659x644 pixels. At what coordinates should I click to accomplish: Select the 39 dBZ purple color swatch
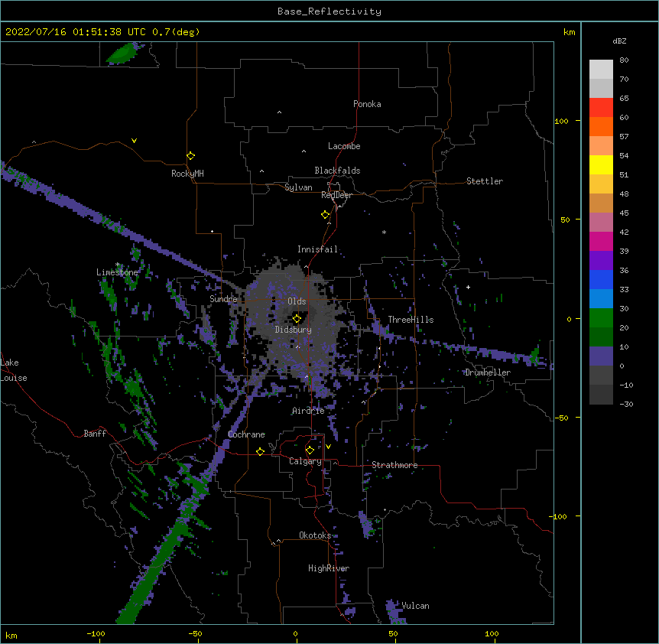tap(601, 260)
